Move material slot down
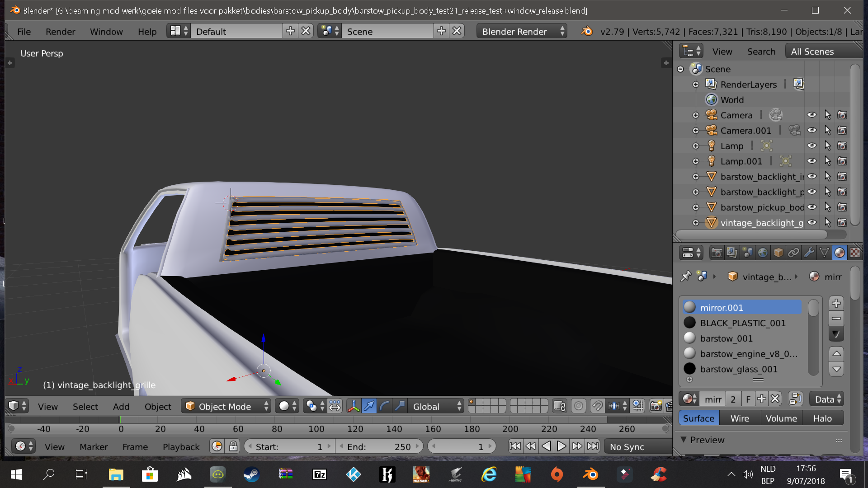The image size is (868, 488). click(x=836, y=369)
